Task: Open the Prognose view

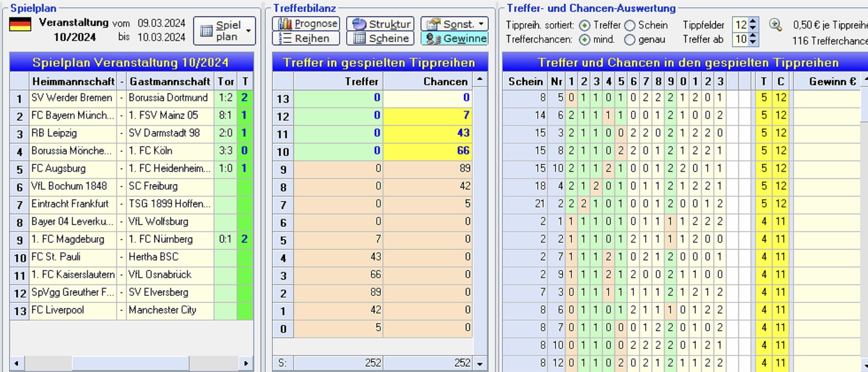Action: [x=306, y=24]
